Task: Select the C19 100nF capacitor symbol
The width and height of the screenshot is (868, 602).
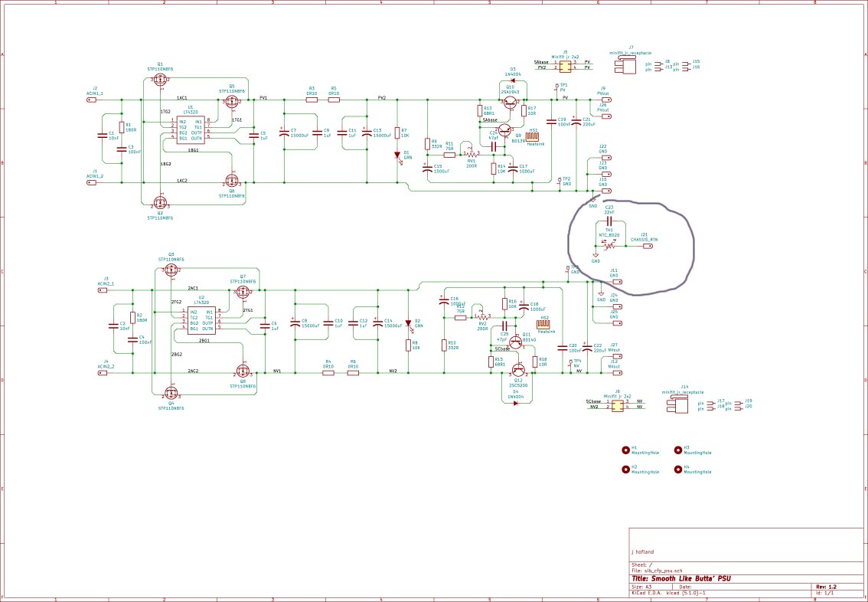Action: pyautogui.click(x=551, y=121)
